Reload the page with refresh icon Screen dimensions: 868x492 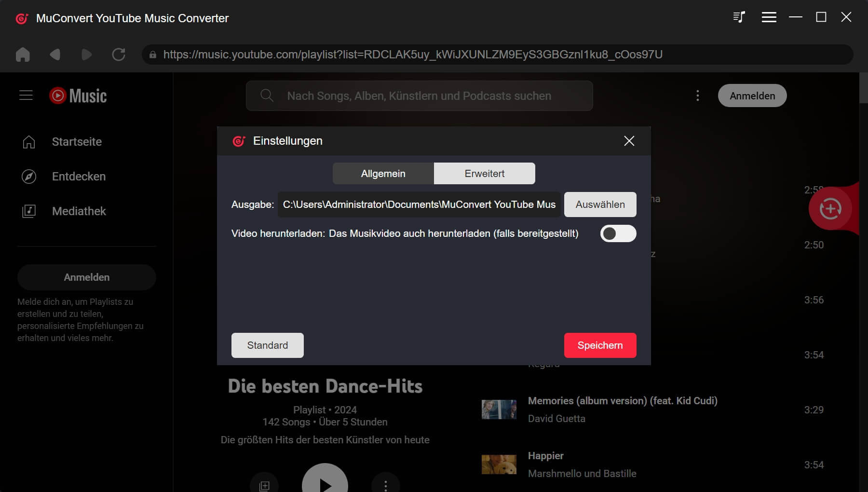119,55
